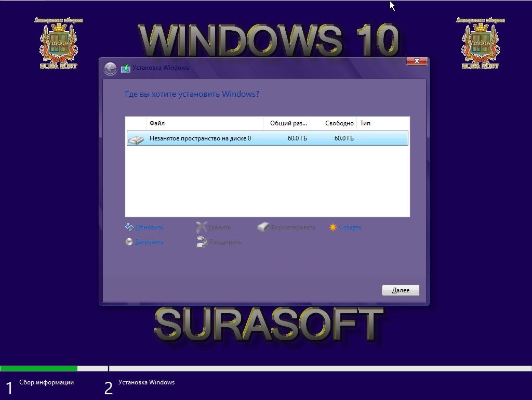Click the orange star Create icon

pyautogui.click(x=333, y=227)
